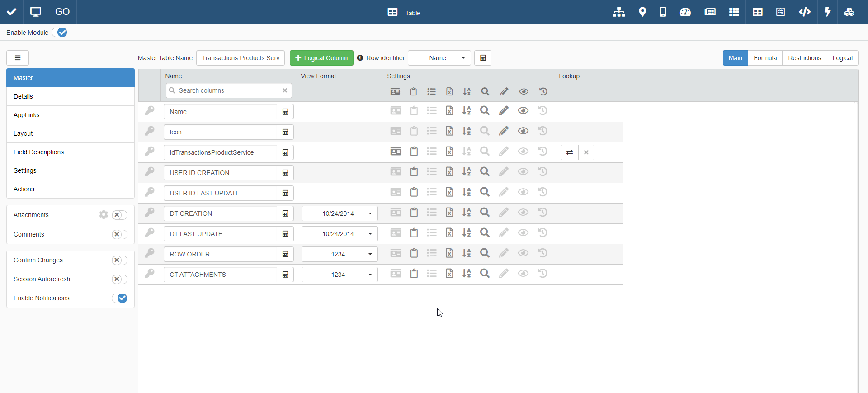868x393 pixels.
Task: Click the lightning bolt actions icon
Action: (x=827, y=12)
